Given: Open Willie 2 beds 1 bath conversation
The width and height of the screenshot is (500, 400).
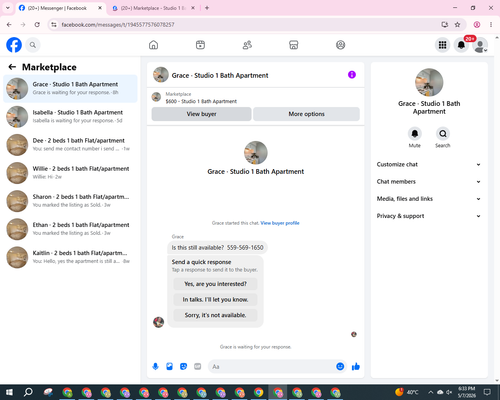Looking at the screenshot, I should (x=70, y=173).
